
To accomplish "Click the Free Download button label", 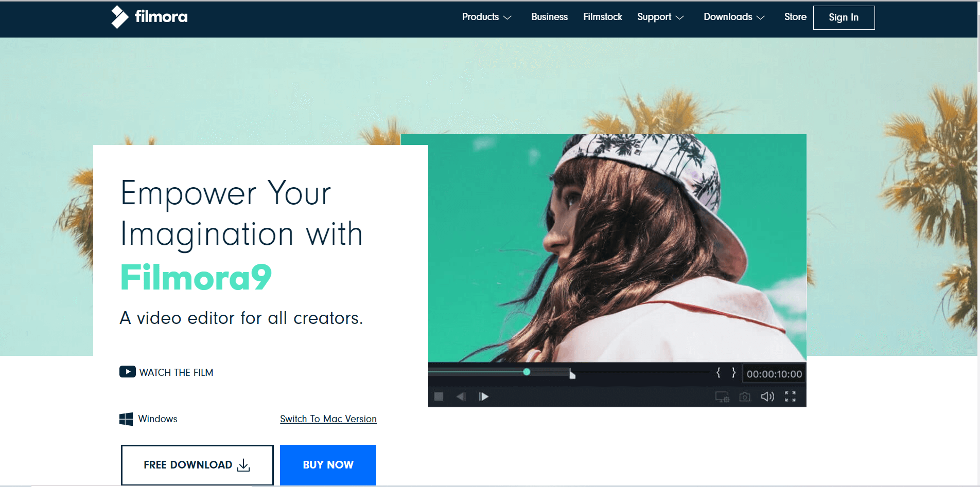I will tap(188, 465).
